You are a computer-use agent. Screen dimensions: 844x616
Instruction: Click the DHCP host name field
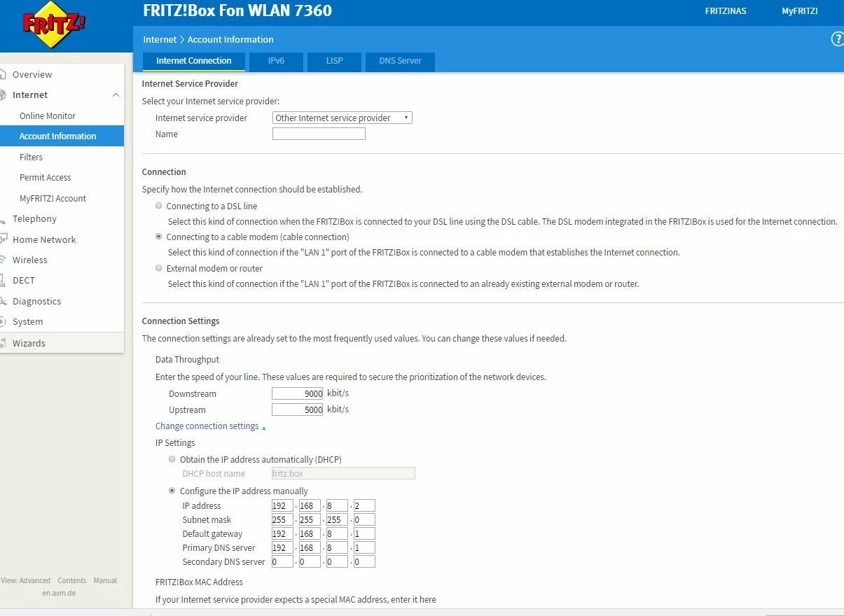(x=343, y=473)
